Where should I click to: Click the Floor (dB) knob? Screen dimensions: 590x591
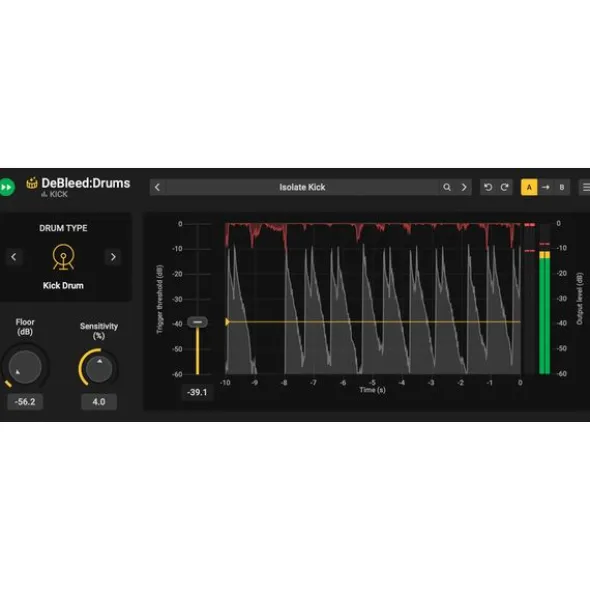(x=25, y=367)
